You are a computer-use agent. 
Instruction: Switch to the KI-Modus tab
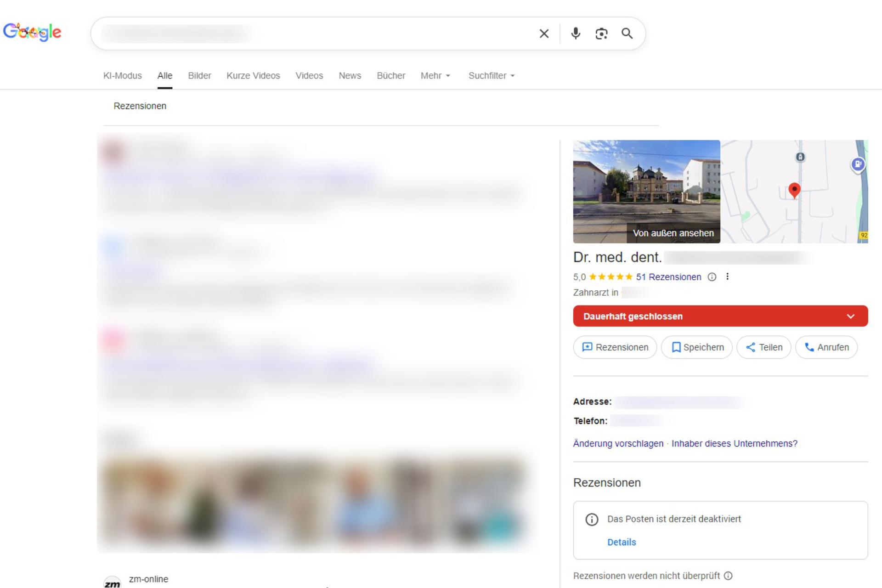click(122, 76)
